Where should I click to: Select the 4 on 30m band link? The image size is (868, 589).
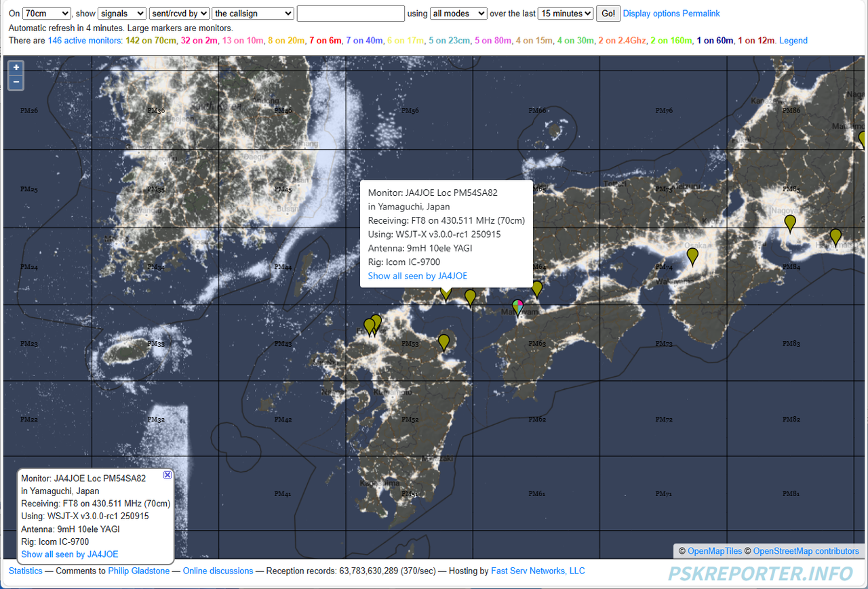tap(576, 41)
